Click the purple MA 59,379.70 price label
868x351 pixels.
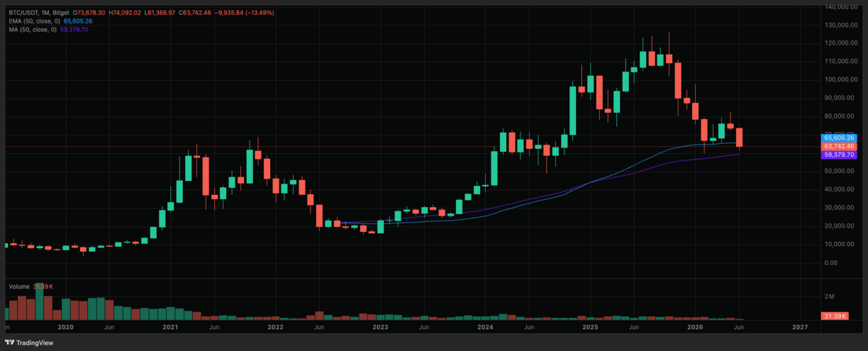point(839,155)
